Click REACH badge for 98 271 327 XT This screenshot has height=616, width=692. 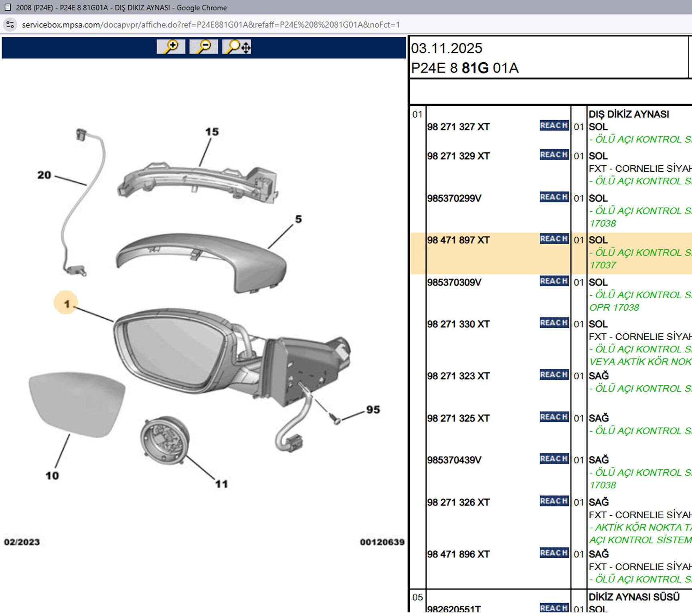point(554,126)
